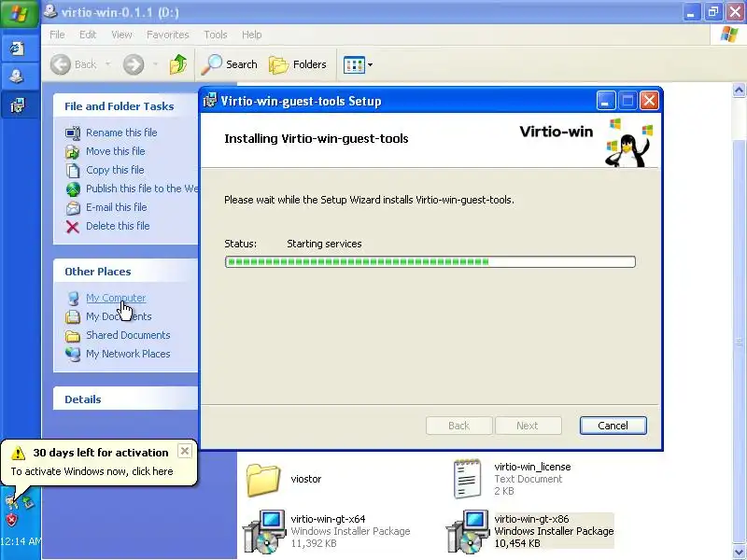Select the virtio-win-gt-x86 installer package
The width and height of the screenshot is (747, 560).
coord(529,531)
